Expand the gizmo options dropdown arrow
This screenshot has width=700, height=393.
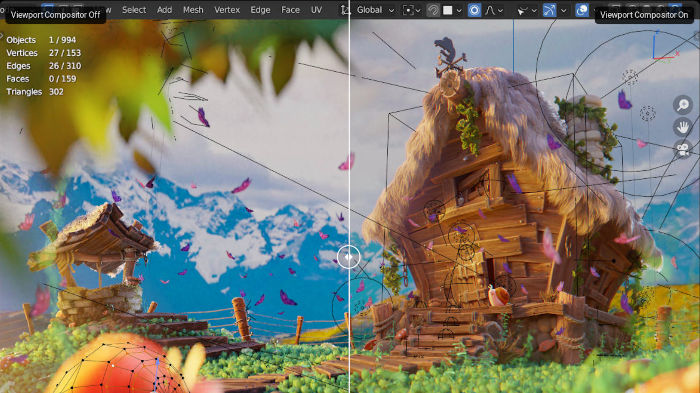point(563,10)
